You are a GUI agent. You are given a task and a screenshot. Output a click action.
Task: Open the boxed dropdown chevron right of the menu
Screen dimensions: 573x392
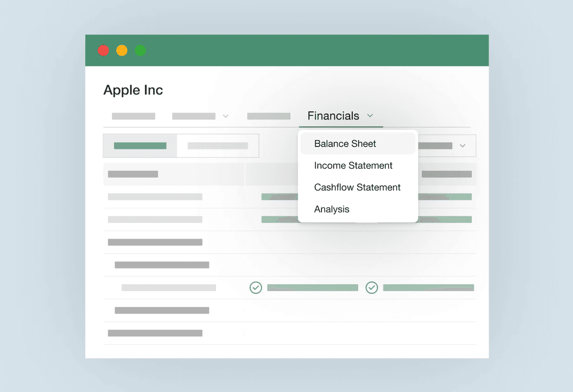(463, 146)
